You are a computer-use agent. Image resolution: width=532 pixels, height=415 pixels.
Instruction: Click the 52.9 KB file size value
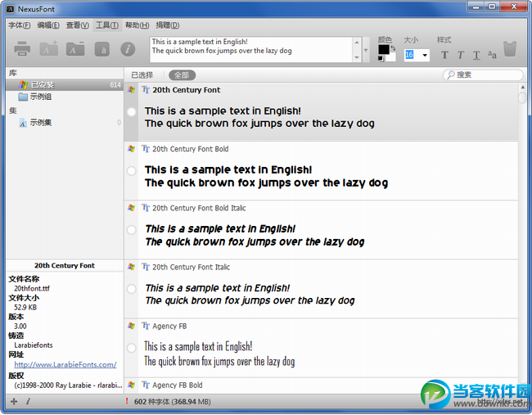25,308
